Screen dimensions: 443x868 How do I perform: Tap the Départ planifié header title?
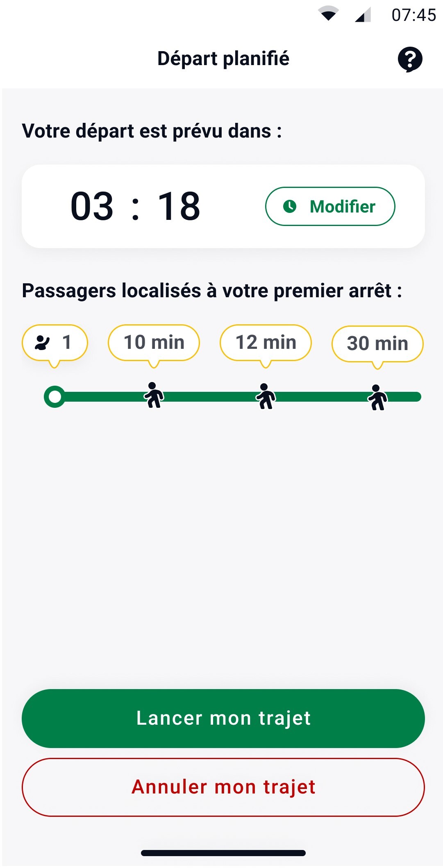click(223, 59)
